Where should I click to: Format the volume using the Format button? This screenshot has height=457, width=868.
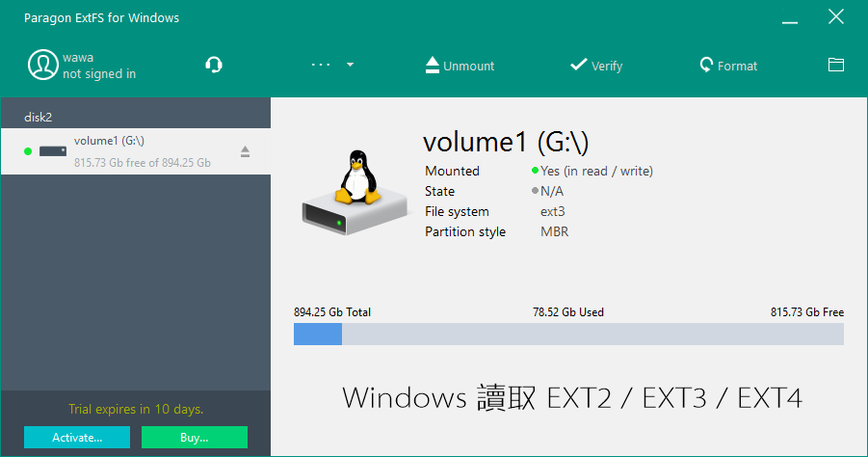728,66
